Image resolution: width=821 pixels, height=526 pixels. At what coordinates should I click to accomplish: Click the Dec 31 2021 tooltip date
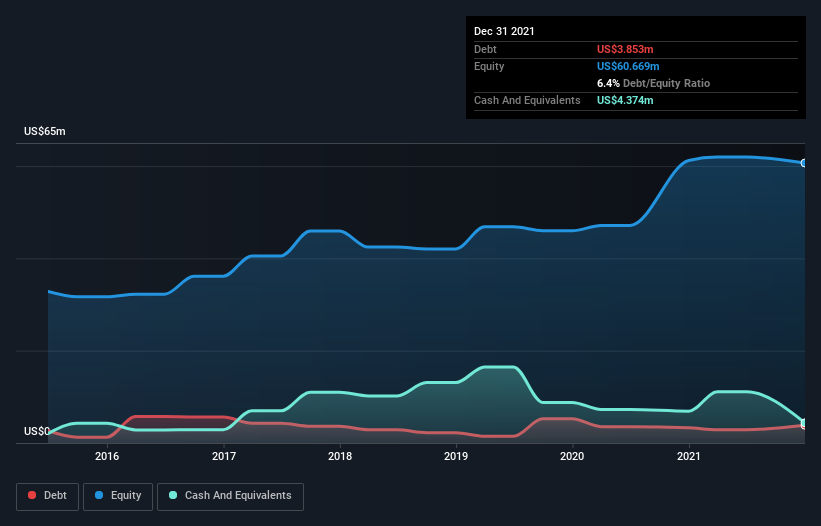(504, 31)
